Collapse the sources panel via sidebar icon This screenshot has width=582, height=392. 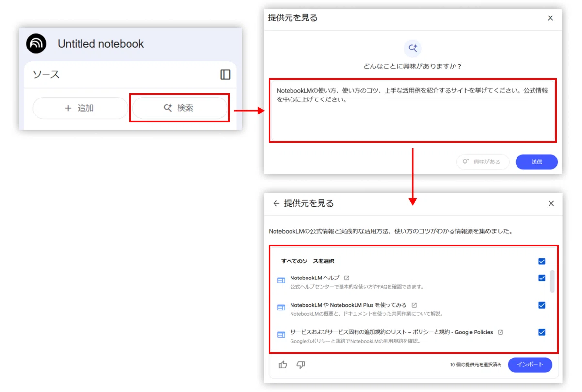pyautogui.click(x=226, y=74)
